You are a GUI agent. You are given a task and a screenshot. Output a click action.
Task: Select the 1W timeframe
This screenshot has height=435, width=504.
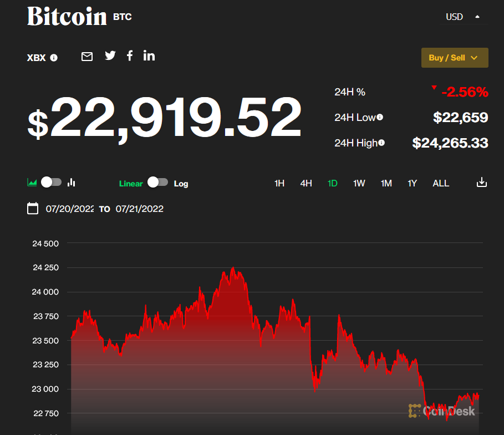click(x=359, y=183)
